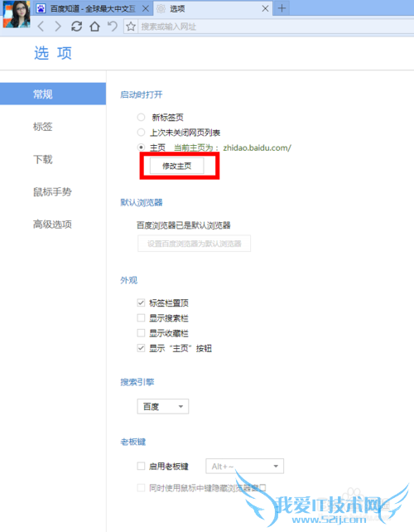
Task: Click the 修改主页 button
Action: pos(176,166)
